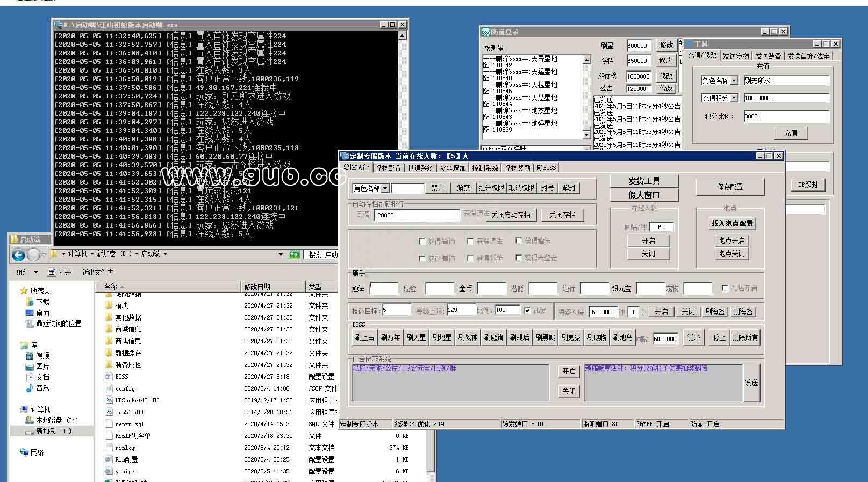Screen dimensions: 868x482
Task: Click the 发货工具 button
Action: [x=644, y=181]
